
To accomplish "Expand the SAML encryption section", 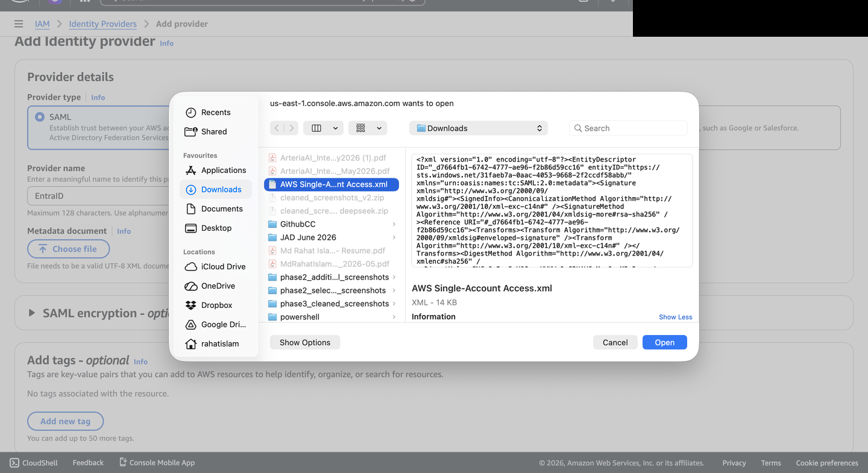I will pyautogui.click(x=32, y=313).
